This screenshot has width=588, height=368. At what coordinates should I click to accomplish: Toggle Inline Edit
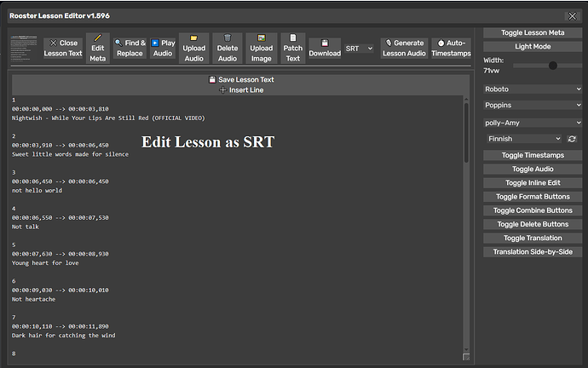(533, 183)
